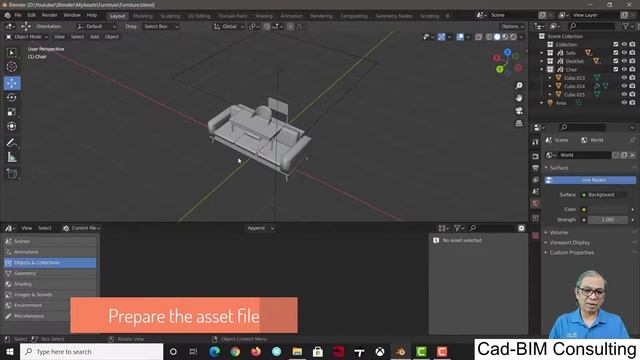640x360 pixels.
Task: Toggle viewport overlays display
Action: point(460,37)
